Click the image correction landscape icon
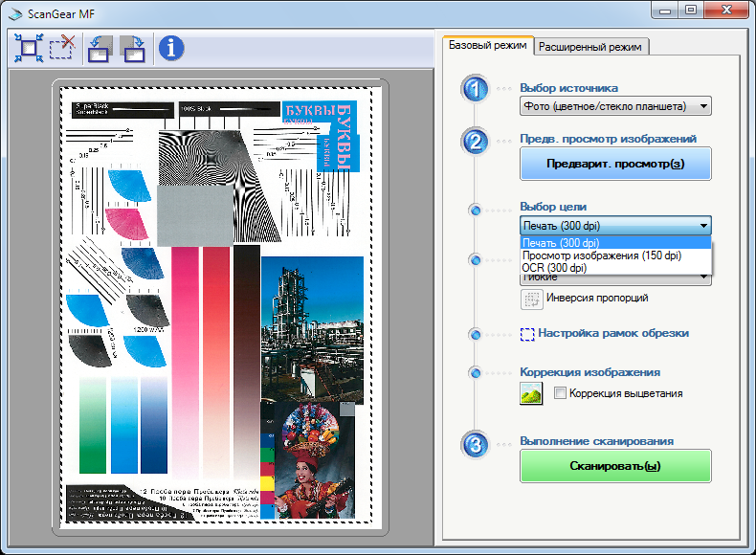The width and height of the screenshot is (756, 555). click(x=531, y=393)
